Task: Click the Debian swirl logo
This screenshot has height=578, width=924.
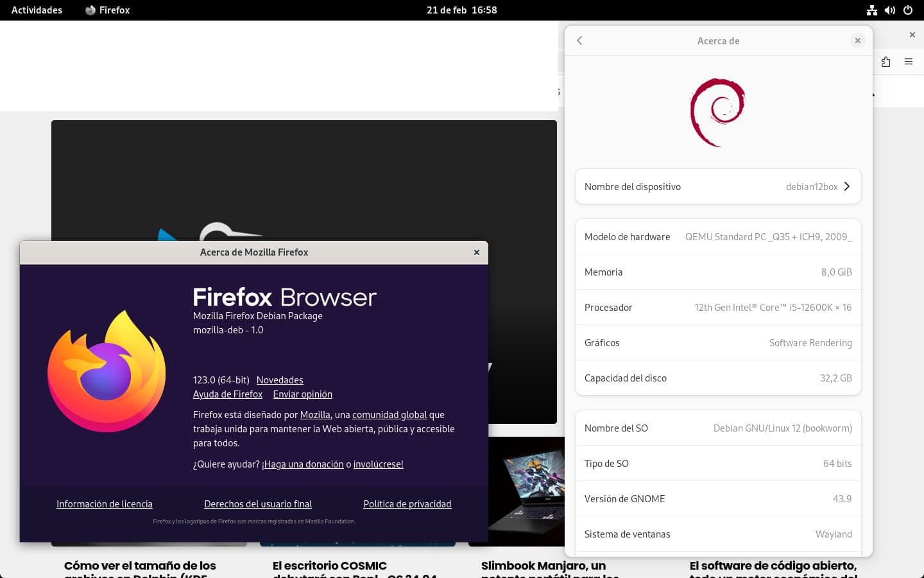Action: click(x=717, y=112)
